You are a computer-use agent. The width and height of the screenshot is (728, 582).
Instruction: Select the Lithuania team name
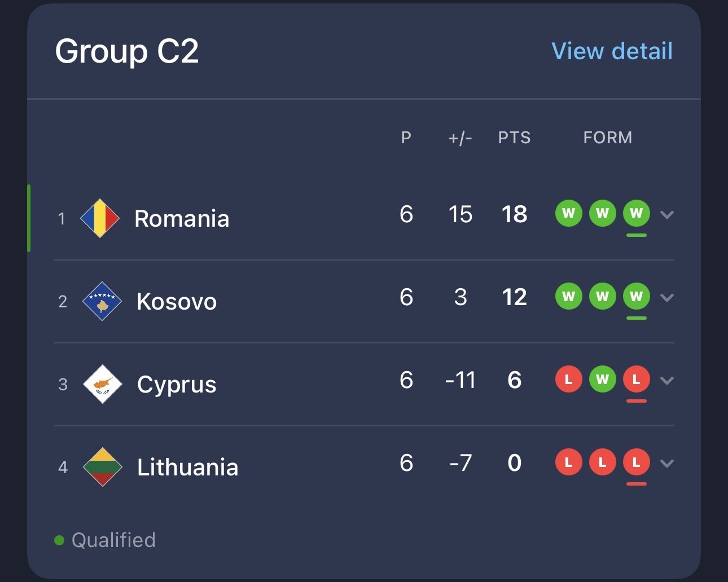pyautogui.click(x=187, y=468)
